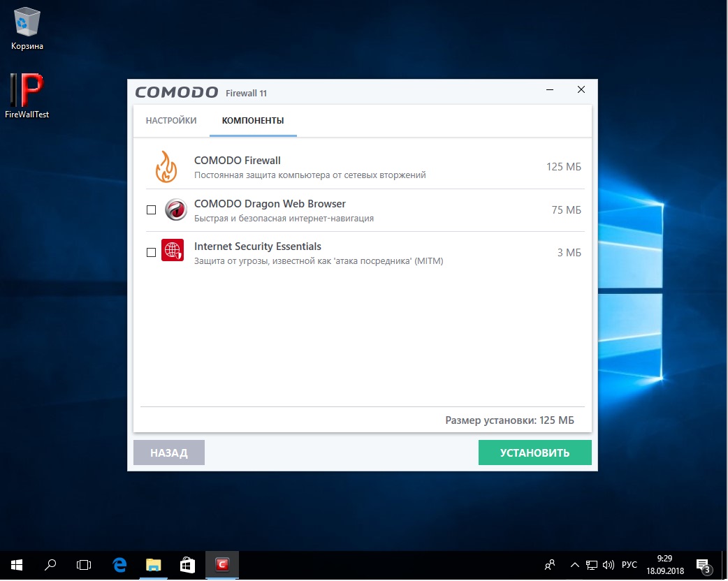Click the Comodo installer taskbar icon

click(222, 565)
